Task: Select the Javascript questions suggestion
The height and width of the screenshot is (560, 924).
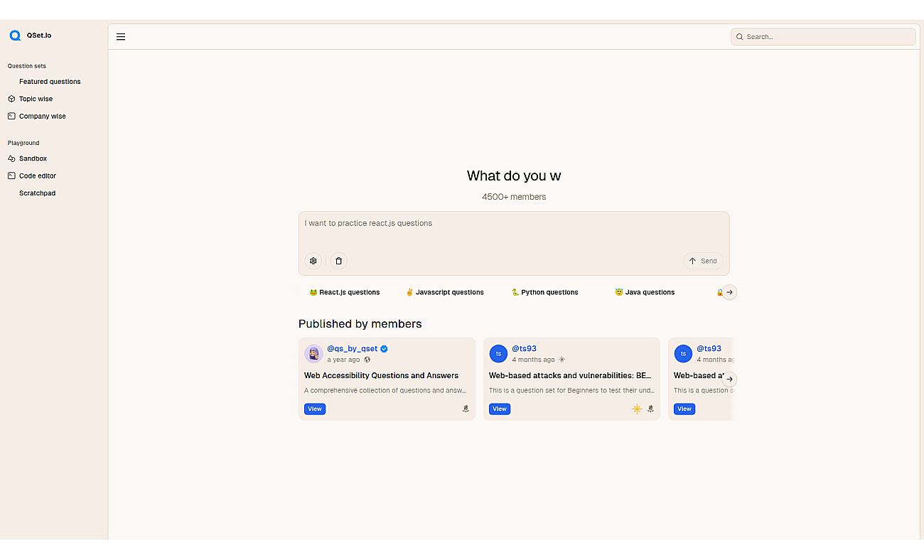Action: click(x=445, y=292)
